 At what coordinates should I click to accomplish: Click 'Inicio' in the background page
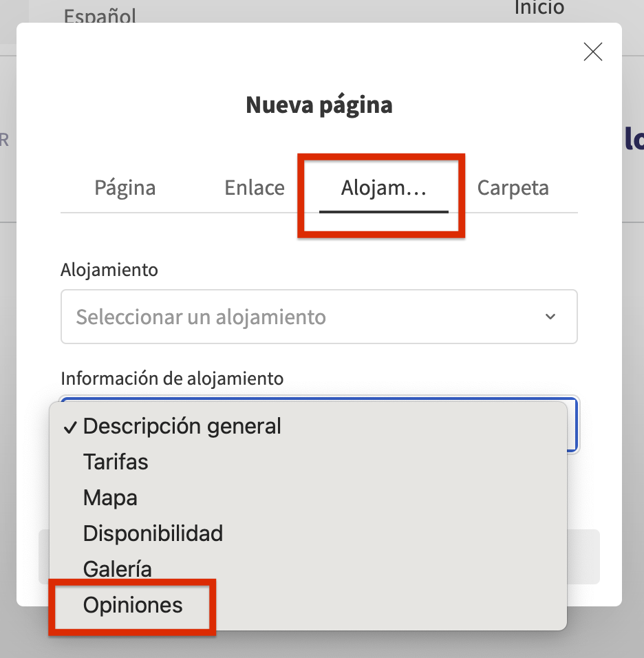[x=539, y=8]
